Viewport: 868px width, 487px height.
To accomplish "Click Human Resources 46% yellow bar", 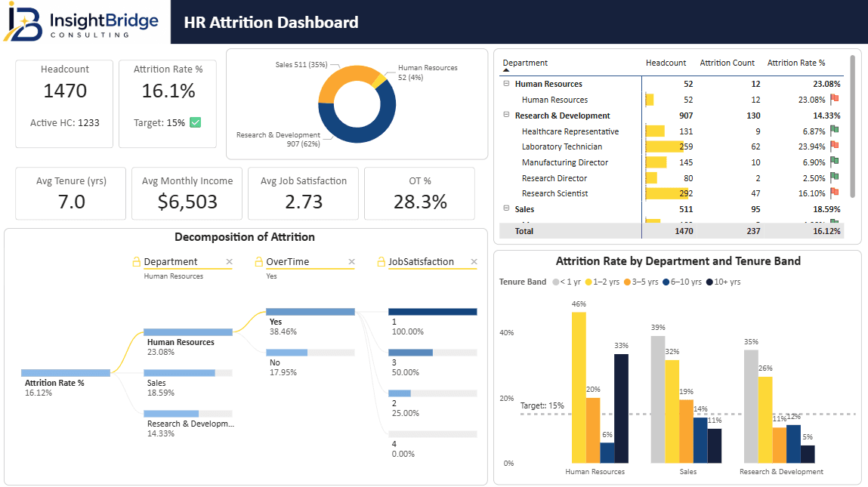I will (x=579, y=387).
